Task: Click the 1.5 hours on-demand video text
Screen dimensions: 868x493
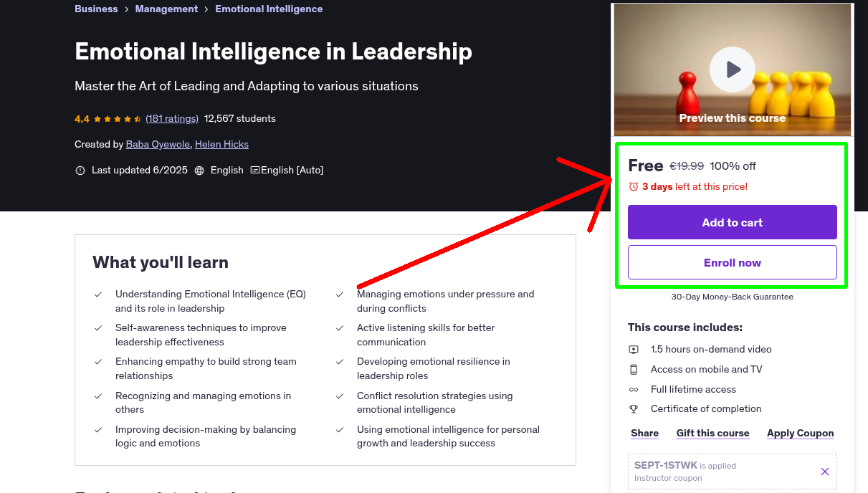Action: point(711,349)
